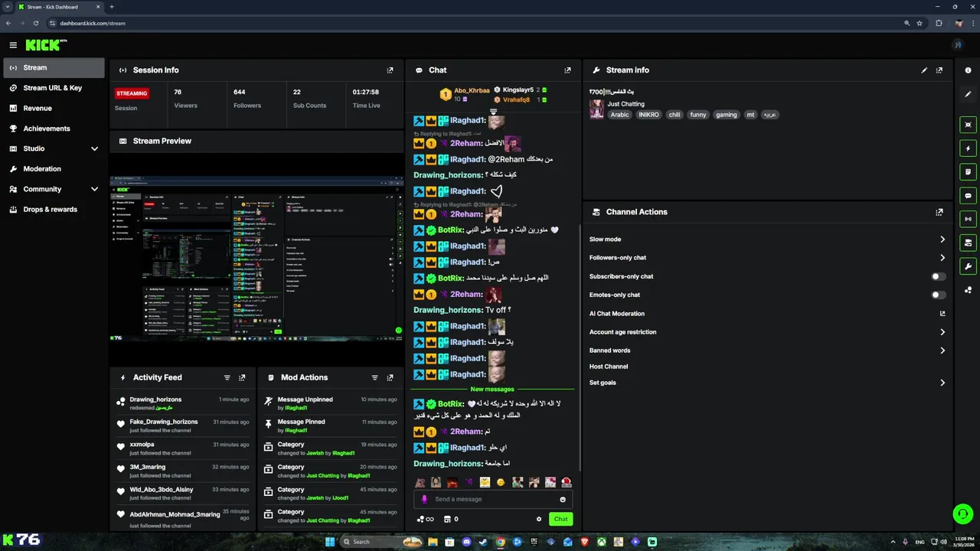Expand Followers-only chat options
The width and height of the screenshot is (980, 551).
942,258
